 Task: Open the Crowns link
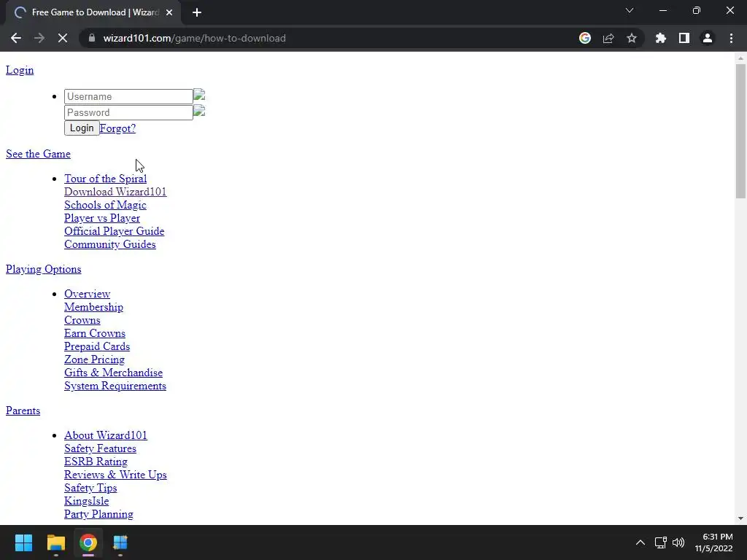[x=82, y=320]
